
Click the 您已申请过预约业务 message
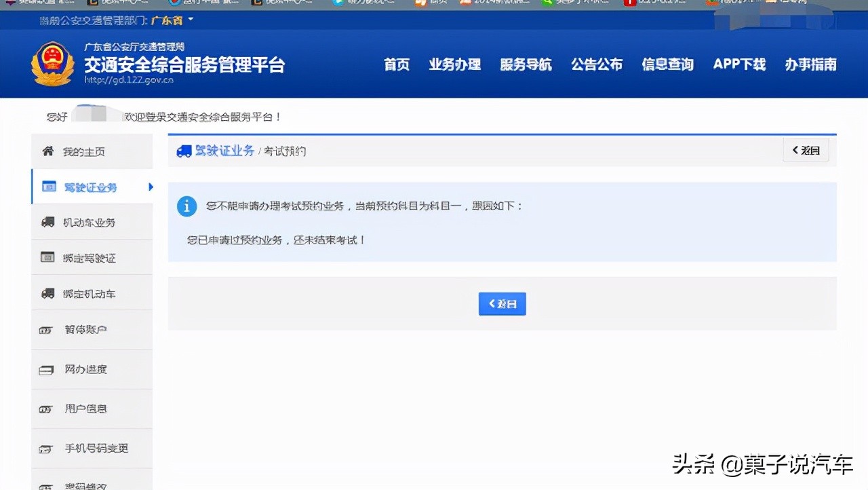tap(276, 240)
